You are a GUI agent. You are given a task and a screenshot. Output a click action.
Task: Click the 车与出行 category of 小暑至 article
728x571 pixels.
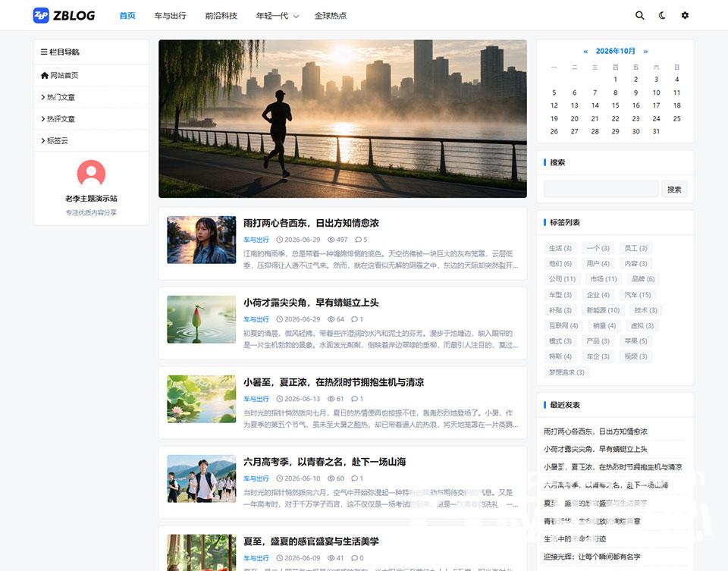256,399
